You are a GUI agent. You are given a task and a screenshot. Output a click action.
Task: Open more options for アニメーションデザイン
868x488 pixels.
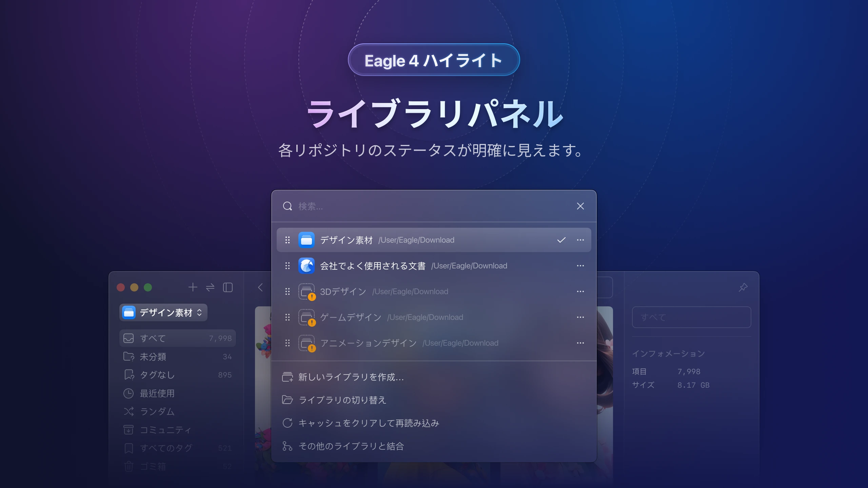pos(580,343)
